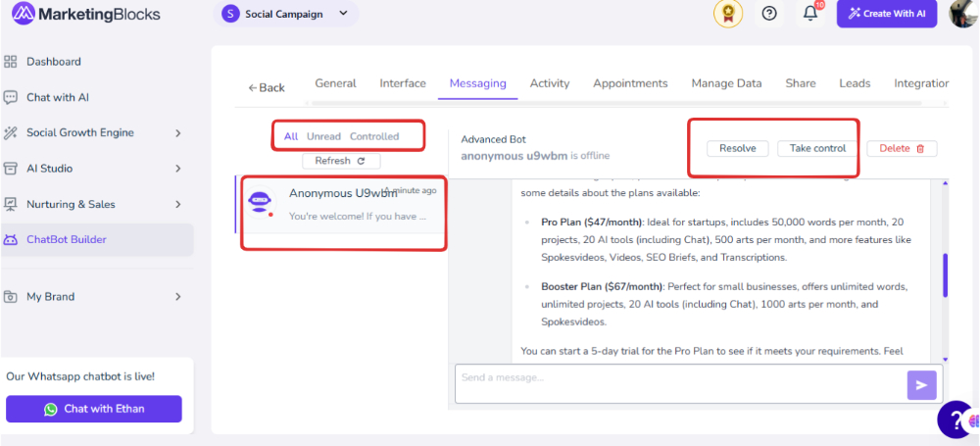Open the Leads tab
The image size is (980, 446).
[x=855, y=83]
